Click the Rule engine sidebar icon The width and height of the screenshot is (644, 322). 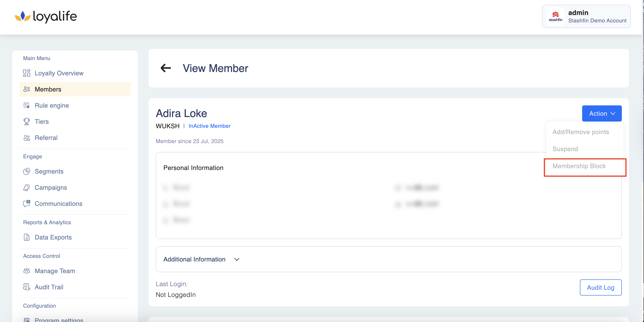pos(26,105)
